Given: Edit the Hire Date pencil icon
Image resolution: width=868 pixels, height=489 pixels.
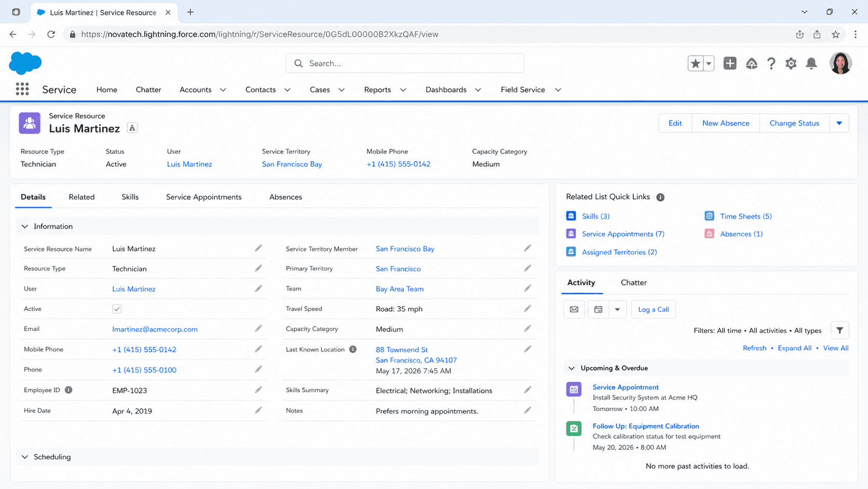Looking at the screenshot, I should (x=259, y=411).
